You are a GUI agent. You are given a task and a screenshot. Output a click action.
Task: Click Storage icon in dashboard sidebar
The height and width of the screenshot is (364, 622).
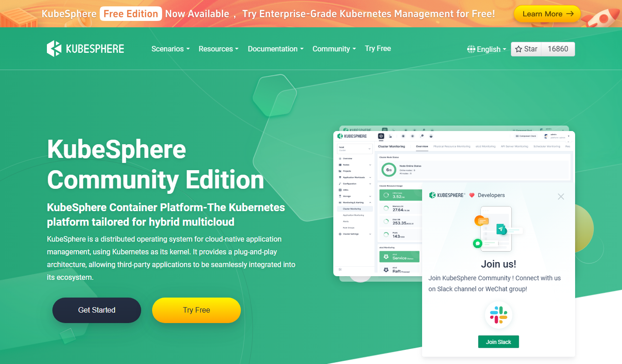340,196
